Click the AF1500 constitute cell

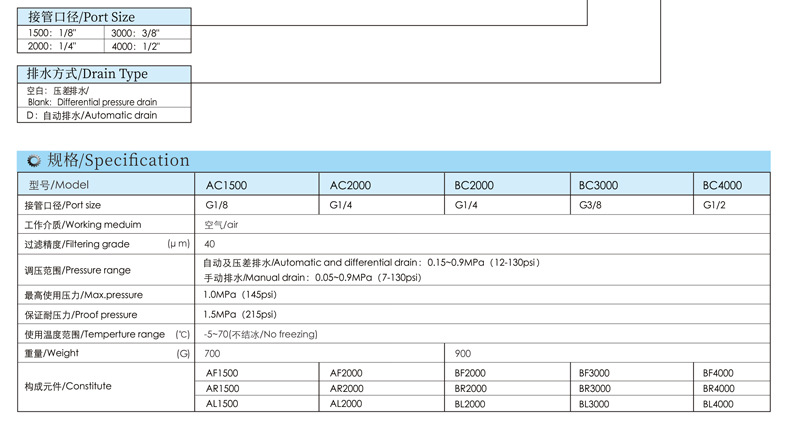(221, 372)
